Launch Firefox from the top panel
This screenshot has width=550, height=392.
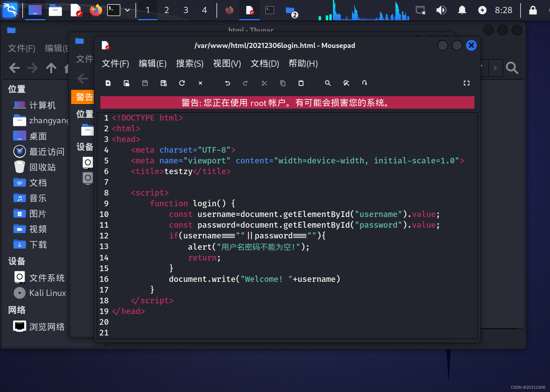(x=96, y=10)
